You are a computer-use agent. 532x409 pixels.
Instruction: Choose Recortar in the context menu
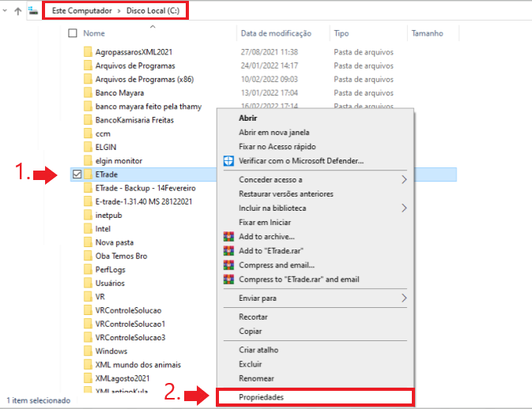click(x=253, y=317)
